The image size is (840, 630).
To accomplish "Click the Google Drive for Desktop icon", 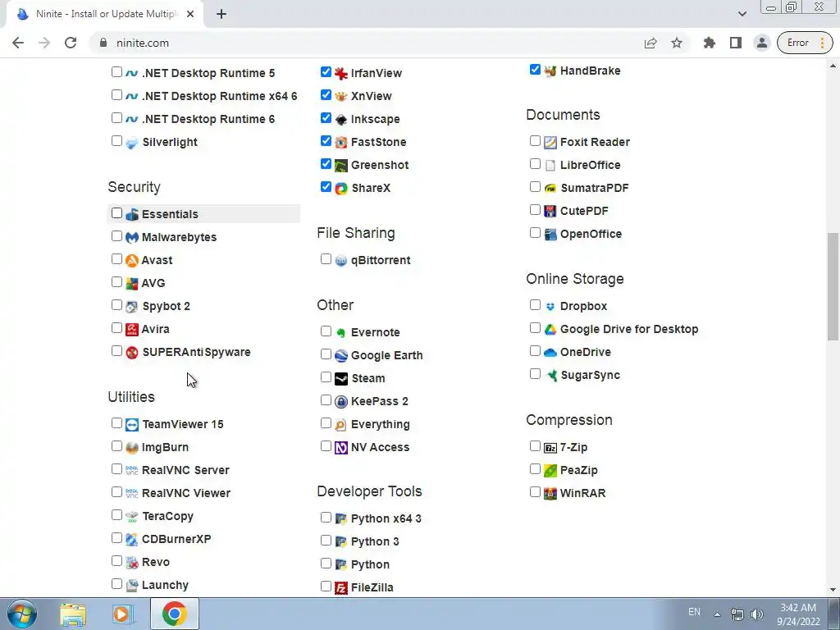I will pos(550,330).
